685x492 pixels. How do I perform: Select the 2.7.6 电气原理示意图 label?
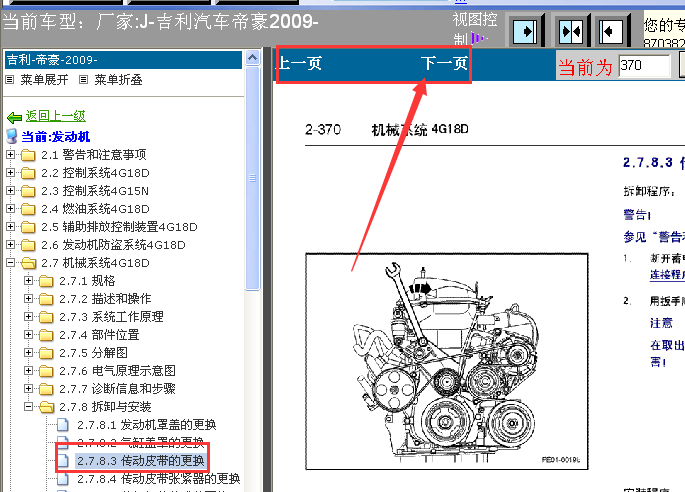click(118, 371)
